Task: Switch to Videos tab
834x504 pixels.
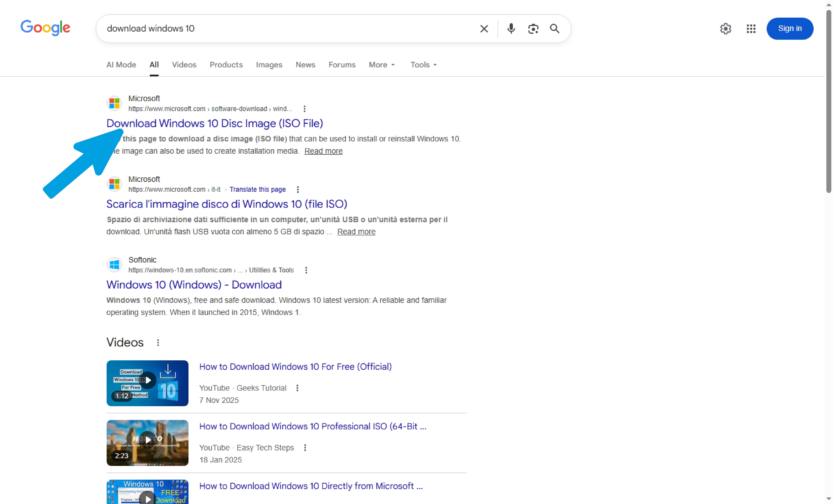Action: click(184, 65)
